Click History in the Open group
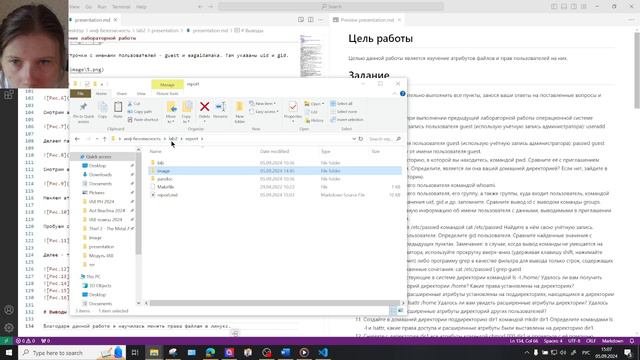 314,120
